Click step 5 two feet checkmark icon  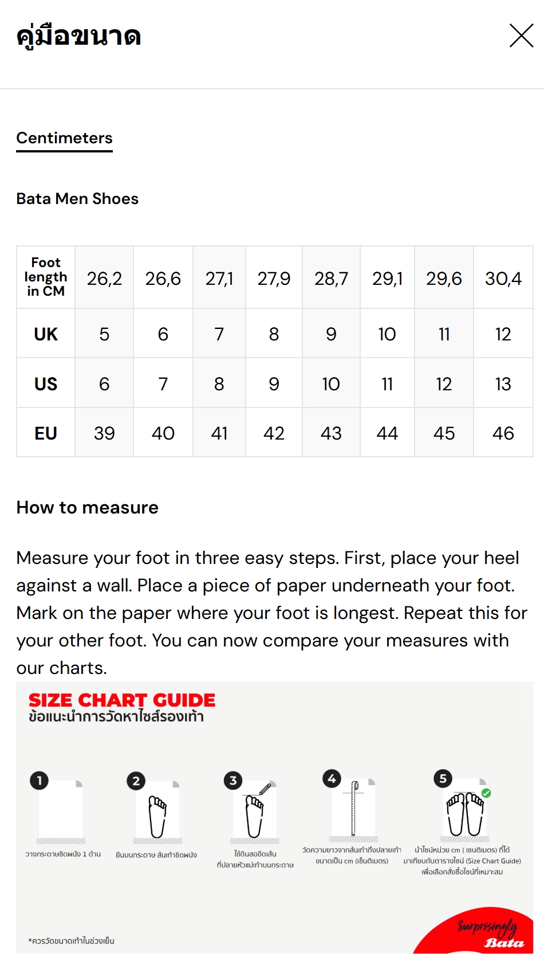465,808
